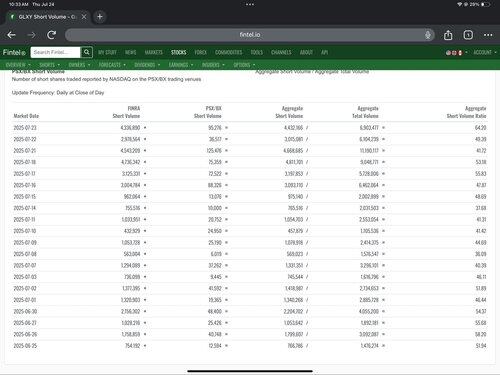Click the FINRA Short Volume column header

coord(126,112)
